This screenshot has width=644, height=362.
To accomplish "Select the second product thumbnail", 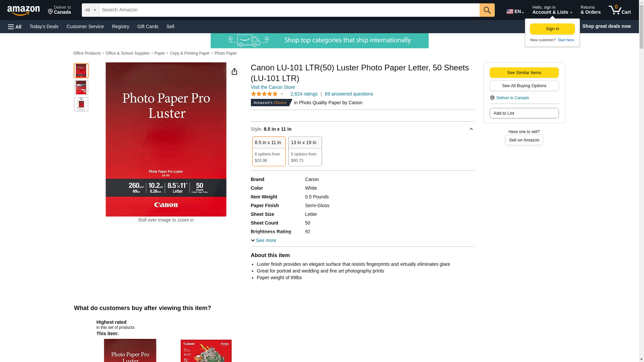I will tap(81, 87).
